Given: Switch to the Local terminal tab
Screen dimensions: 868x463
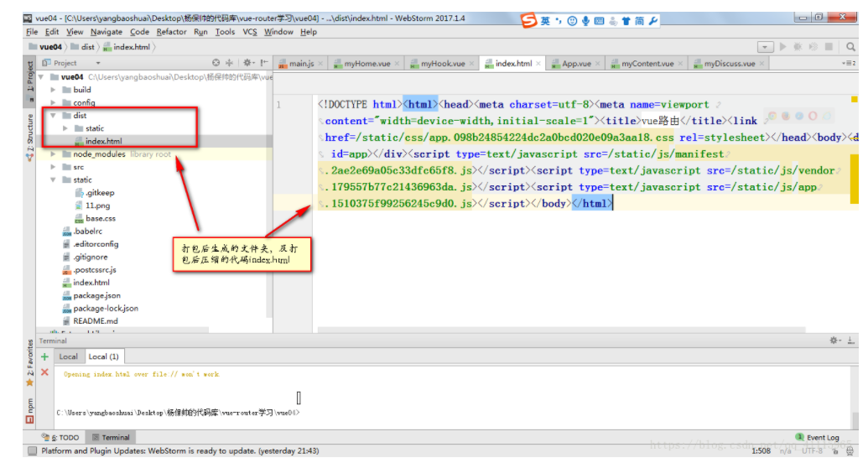Looking at the screenshot, I should click(x=68, y=356).
